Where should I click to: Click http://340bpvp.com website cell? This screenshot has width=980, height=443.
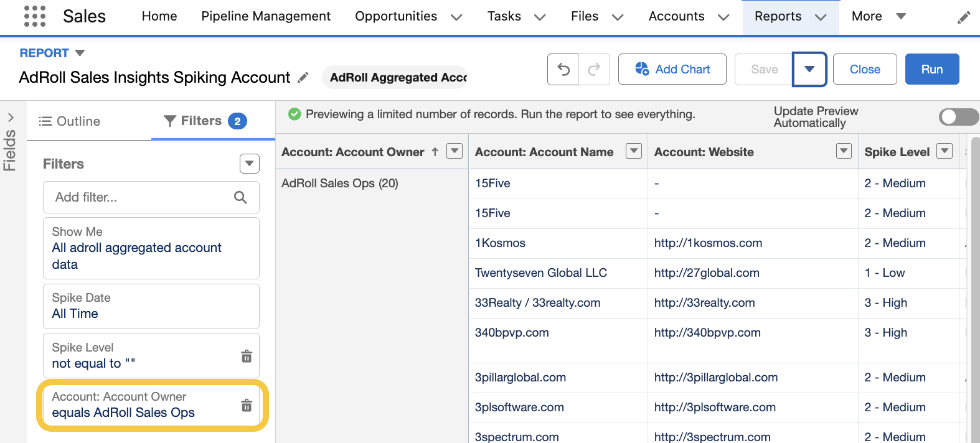752,340
